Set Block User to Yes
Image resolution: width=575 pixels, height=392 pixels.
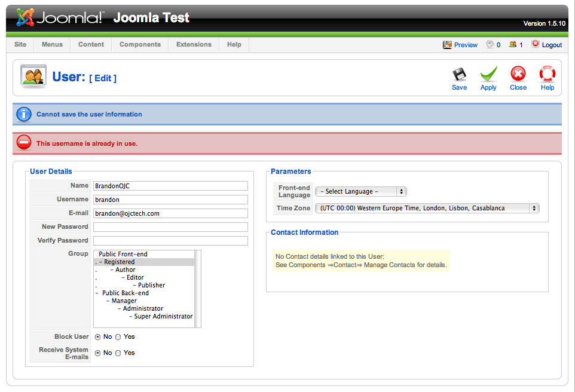pos(118,337)
